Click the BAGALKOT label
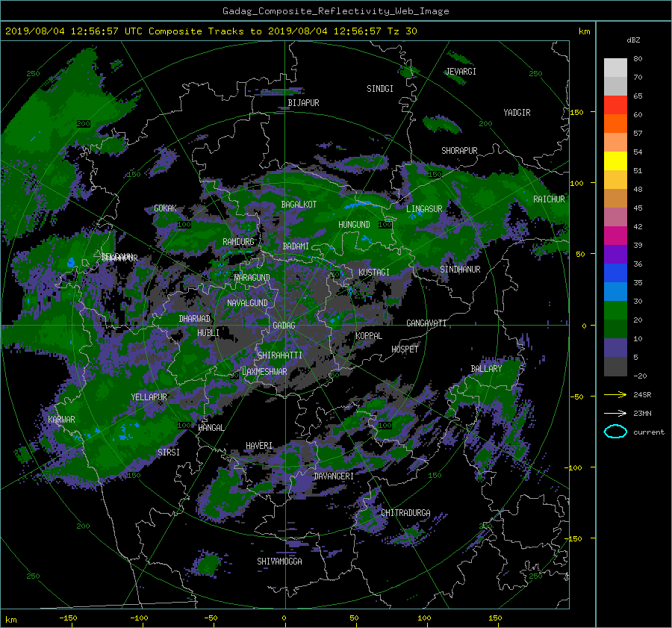672x628 pixels. (x=299, y=205)
